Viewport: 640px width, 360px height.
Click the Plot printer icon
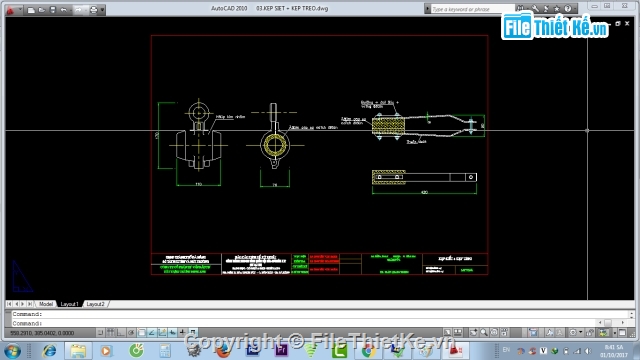(x=93, y=10)
